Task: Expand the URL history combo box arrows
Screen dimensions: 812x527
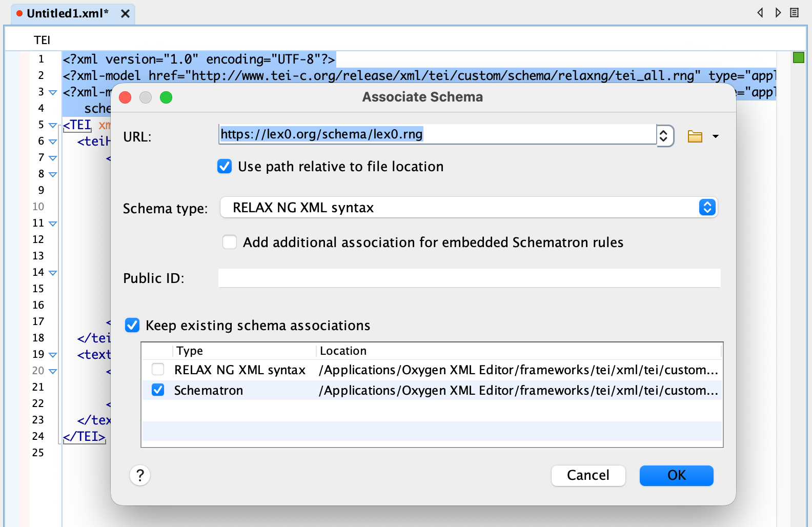Action: [x=664, y=136]
